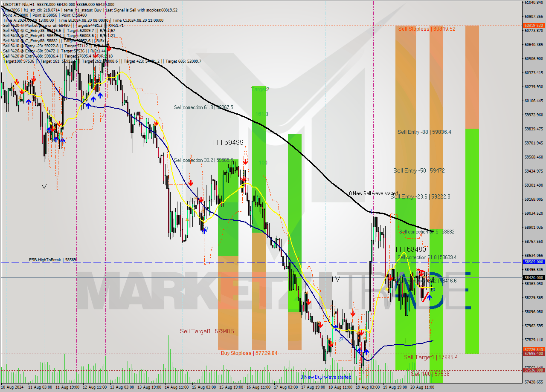Click 'Sell Entry -23.6 | 59222.8' label
Screen dimensions: 546x392
[x=420, y=196]
